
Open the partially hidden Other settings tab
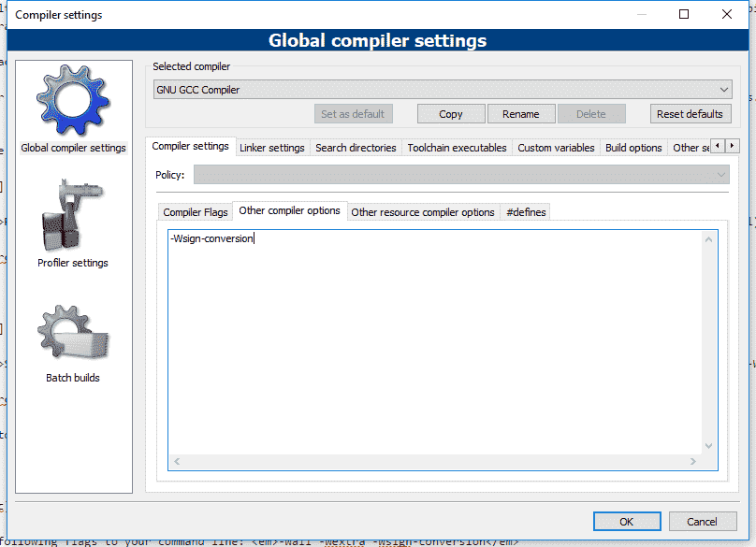coord(691,148)
